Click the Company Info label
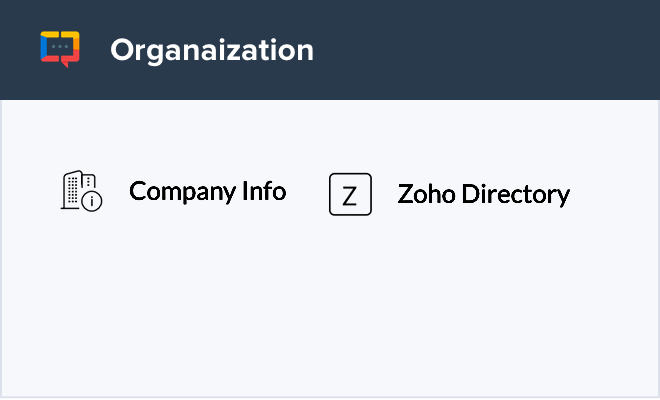Viewport: 660px width, 400px height. (x=208, y=191)
